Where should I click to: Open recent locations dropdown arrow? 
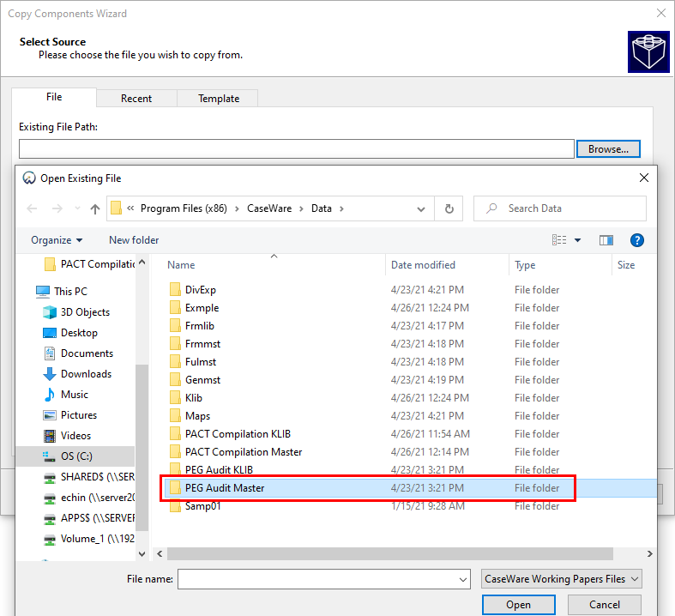click(x=77, y=208)
